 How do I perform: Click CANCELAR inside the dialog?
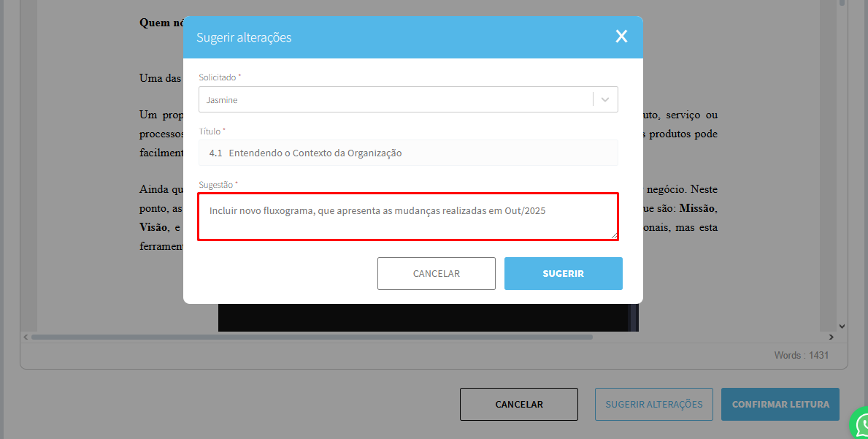[437, 273]
